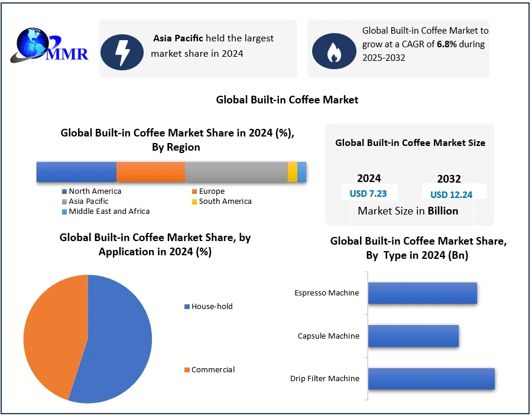The image size is (532, 416).
Task: Click the Europe legend square
Action: (x=194, y=191)
